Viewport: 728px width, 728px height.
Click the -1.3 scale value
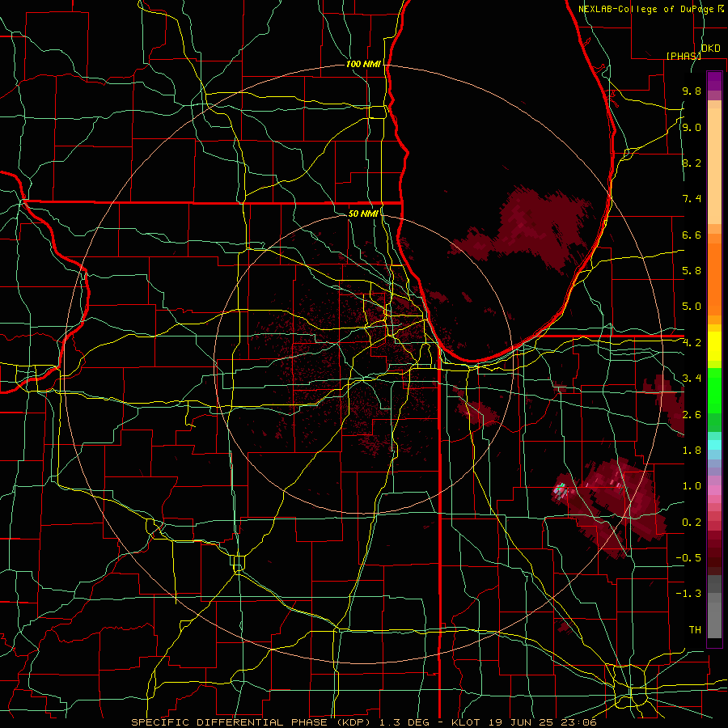(x=688, y=594)
